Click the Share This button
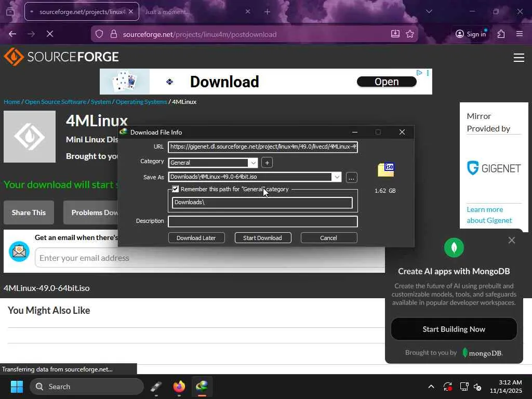Image resolution: width=532 pixels, height=399 pixels. coord(29,212)
